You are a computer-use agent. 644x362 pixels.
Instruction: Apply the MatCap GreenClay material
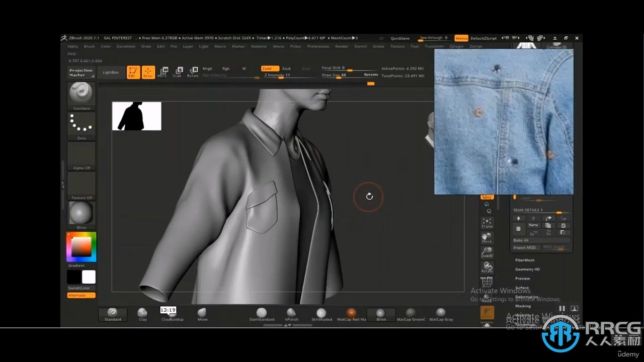tap(411, 315)
